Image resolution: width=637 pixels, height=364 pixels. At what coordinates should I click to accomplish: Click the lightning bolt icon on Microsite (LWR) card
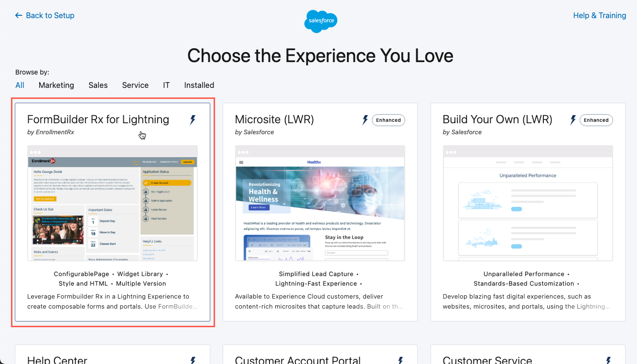point(365,120)
